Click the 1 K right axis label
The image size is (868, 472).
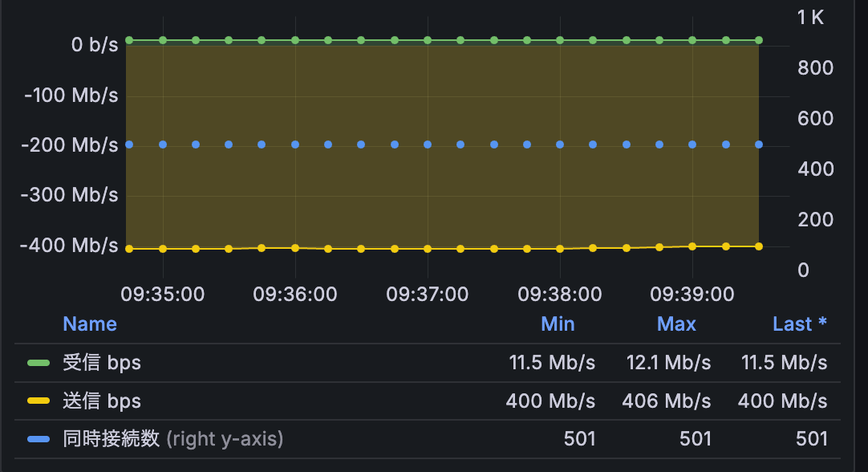click(810, 18)
